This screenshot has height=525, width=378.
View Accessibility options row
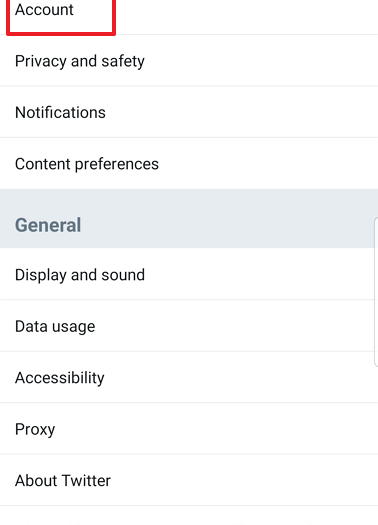click(x=189, y=377)
